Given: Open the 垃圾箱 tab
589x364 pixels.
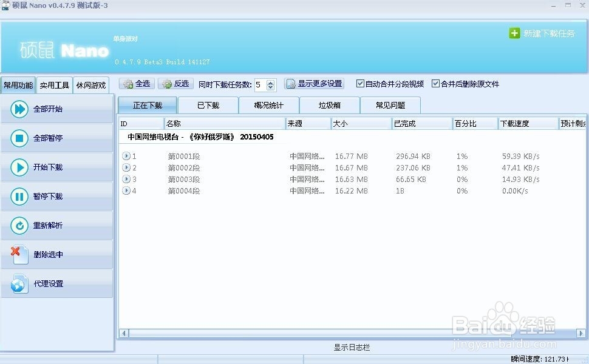Looking at the screenshot, I should (x=330, y=105).
